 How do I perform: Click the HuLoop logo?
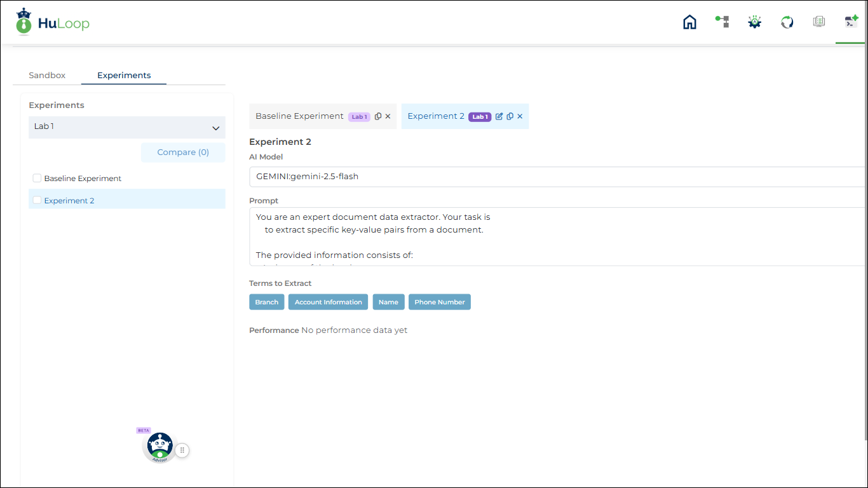[53, 22]
